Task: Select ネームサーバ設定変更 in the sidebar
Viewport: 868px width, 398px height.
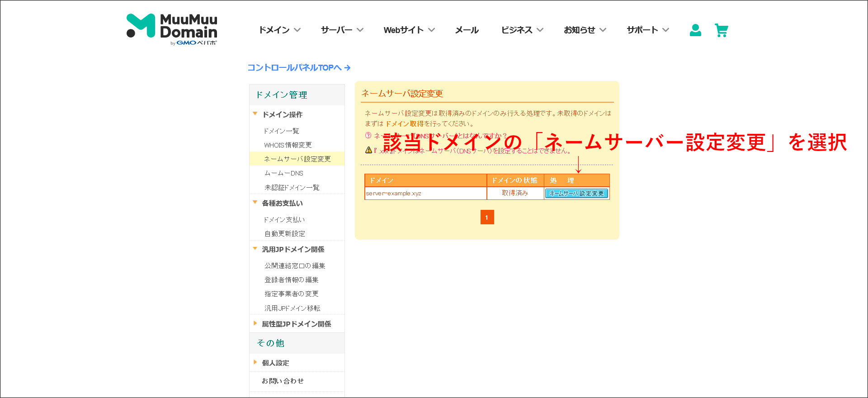Action: [x=297, y=159]
